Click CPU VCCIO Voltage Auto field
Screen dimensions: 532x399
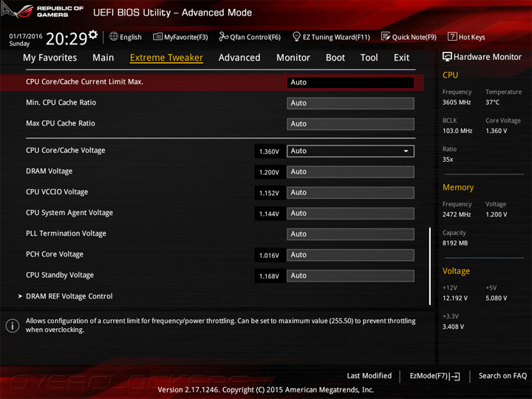350,192
